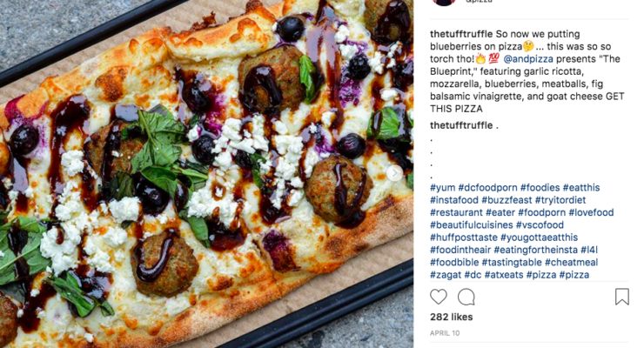The width and height of the screenshot is (644, 348).
Task: Open the #dcfoodporn hashtag
Action: pos(487,188)
